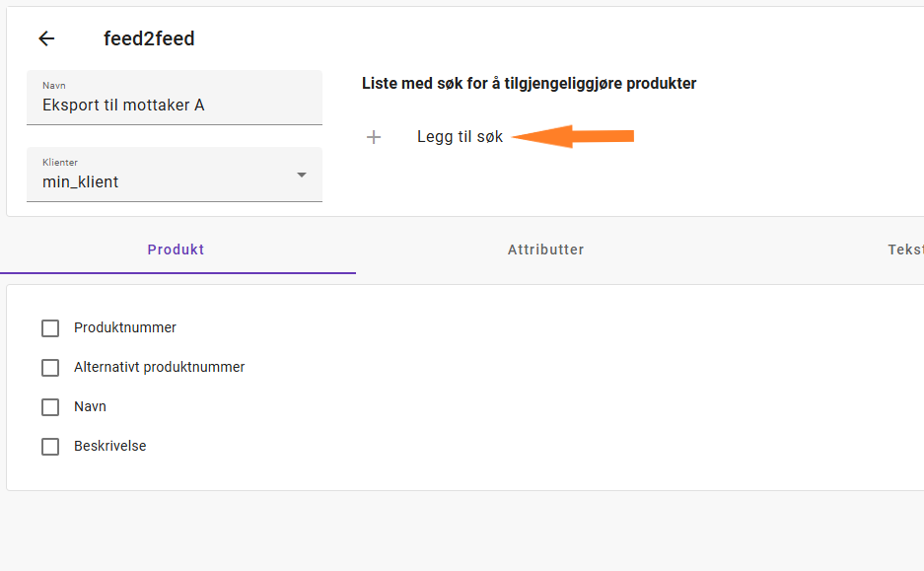Viewport: 924px width, 571px height.
Task: Click the Beskrivelse label text
Action: click(x=109, y=446)
